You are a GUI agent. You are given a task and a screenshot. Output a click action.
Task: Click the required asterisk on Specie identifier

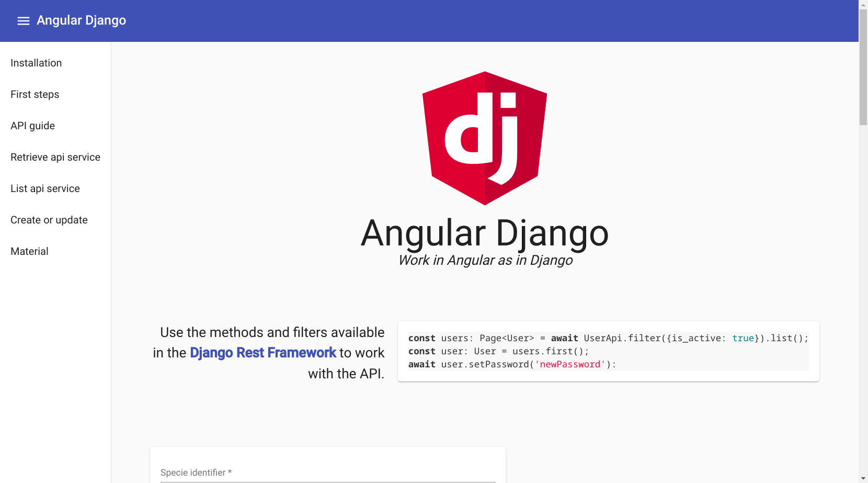tap(229, 472)
